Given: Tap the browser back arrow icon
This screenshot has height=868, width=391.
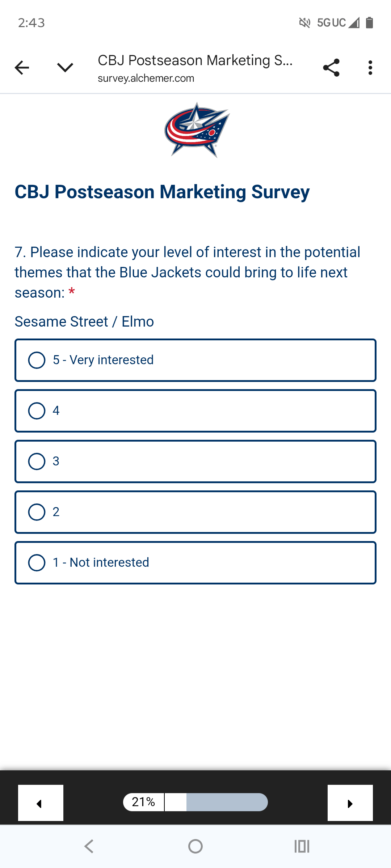Looking at the screenshot, I should click(x=22, y=68).
